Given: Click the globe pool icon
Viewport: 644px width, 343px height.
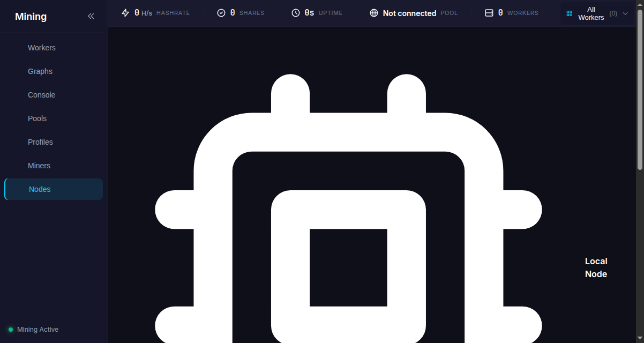Looking at the screenshot, I should tap(374, 13).
